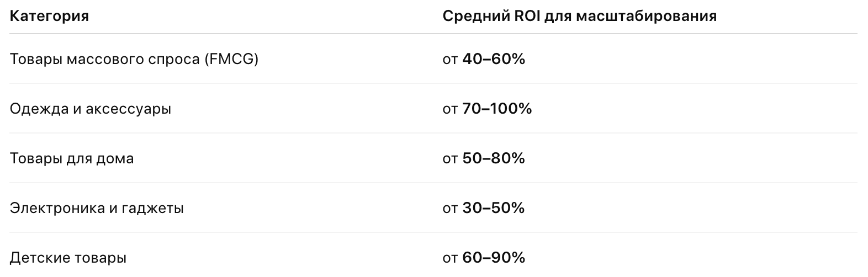Click the word "масштабирования" in the header

tap(646, 17)
